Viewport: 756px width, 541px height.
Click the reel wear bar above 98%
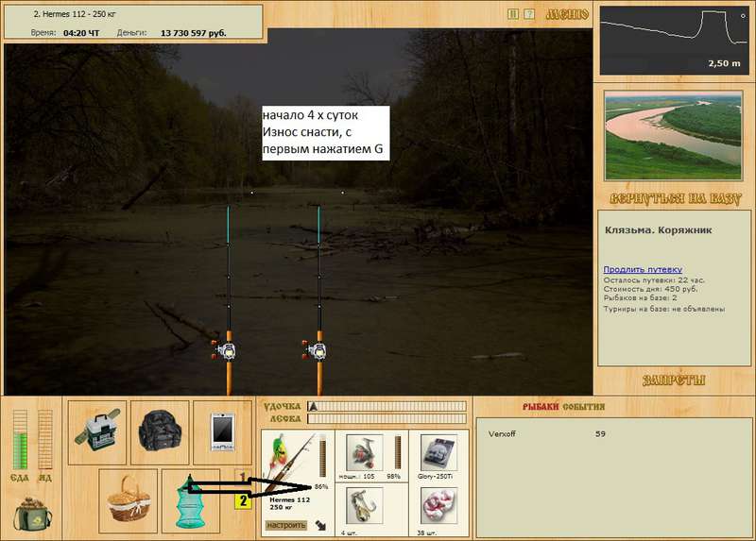(x=398, y=452)
